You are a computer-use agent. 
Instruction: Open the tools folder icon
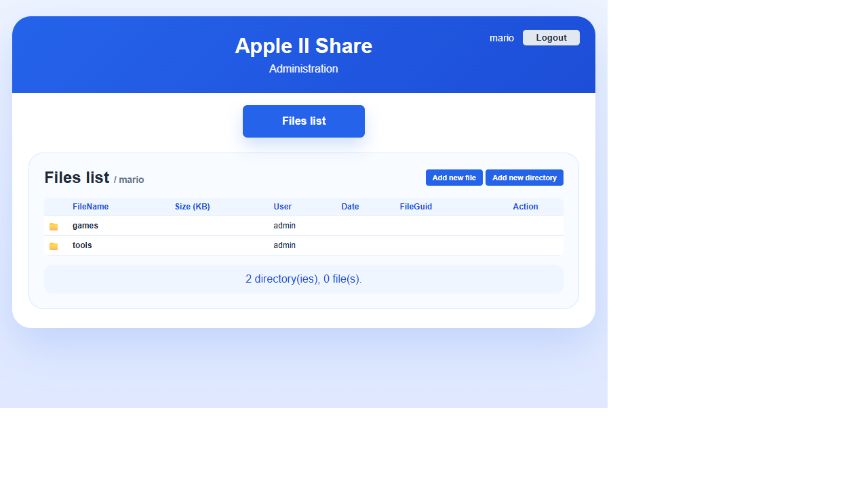pyautogui.click(x=54, y=246)
